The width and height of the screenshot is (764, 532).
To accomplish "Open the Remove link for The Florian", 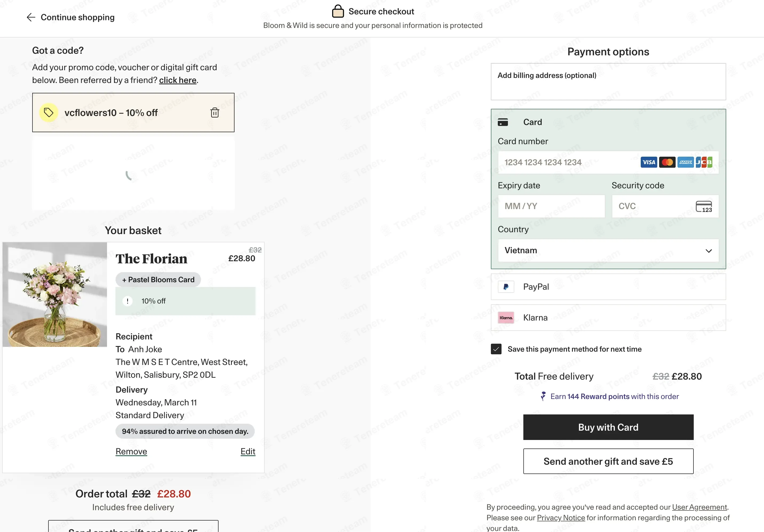I will pyautogui.click(x=131, y=452).
